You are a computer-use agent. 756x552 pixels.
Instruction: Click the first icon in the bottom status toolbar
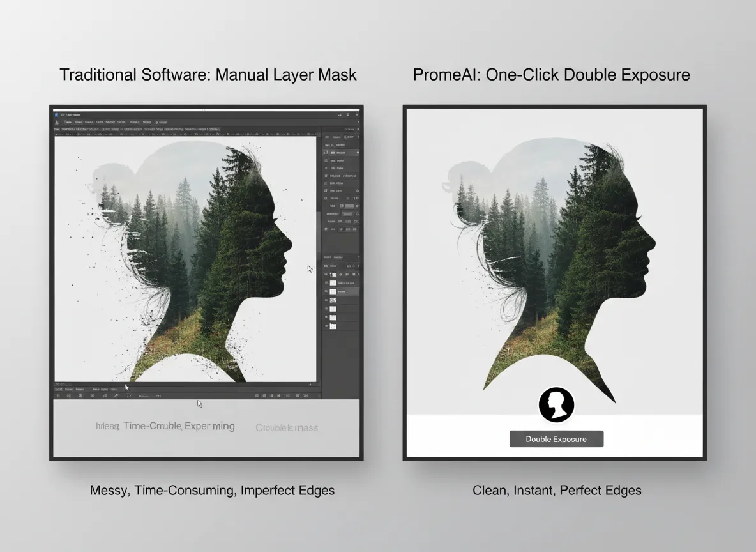tap(57, 395)
